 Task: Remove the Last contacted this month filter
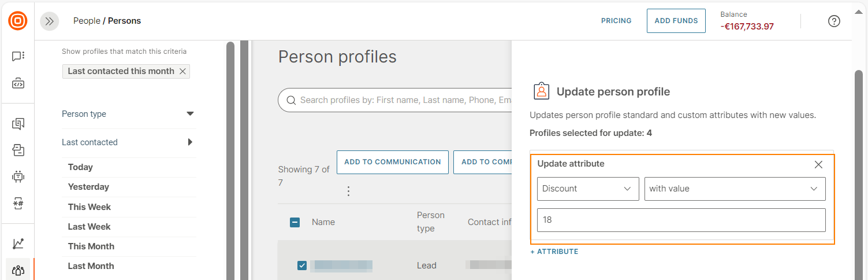pos(182,71)
